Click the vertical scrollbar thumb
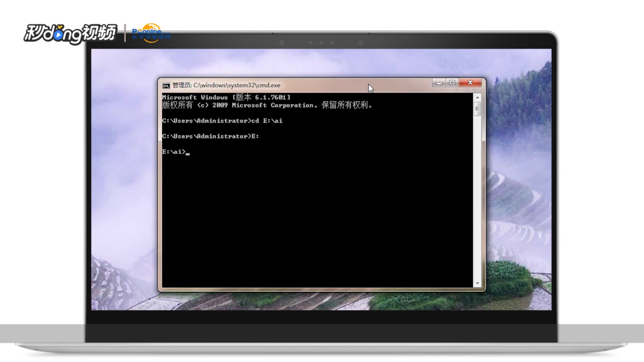Image resolution: width=644 pixels, height=362 pixels. [477, 109]
